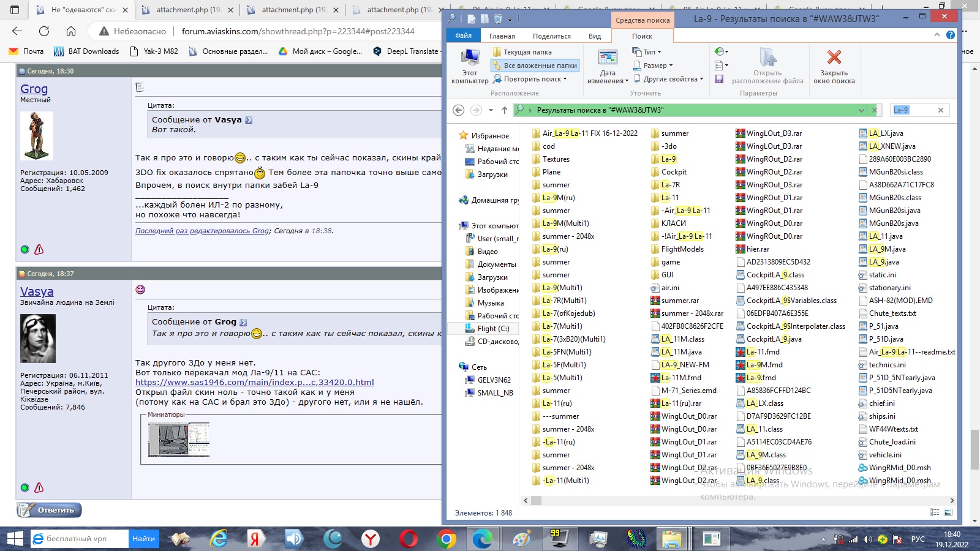The height and width of the screenshot is (551, 980).
Task: Select 'GELV3N62' network computer
Action: tap(494, 380)
